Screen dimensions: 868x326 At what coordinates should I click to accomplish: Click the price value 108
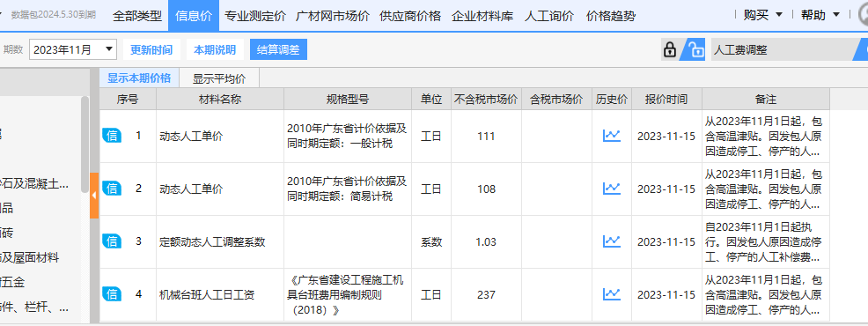pyautogui.click(x=486, y=189)
